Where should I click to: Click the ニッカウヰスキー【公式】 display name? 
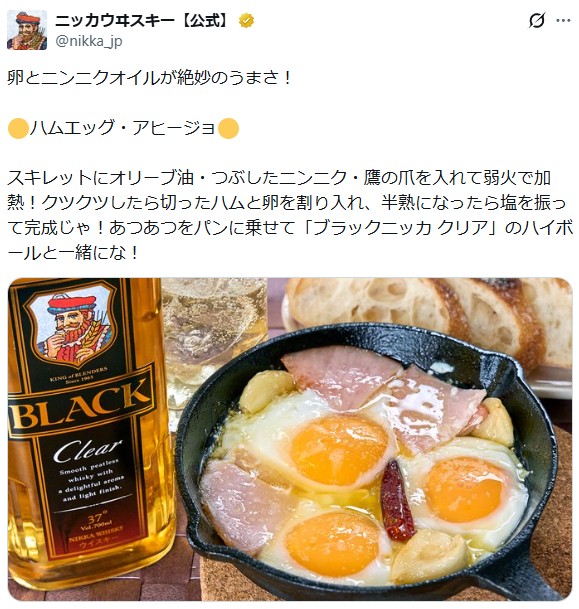[x=143, y=21]
